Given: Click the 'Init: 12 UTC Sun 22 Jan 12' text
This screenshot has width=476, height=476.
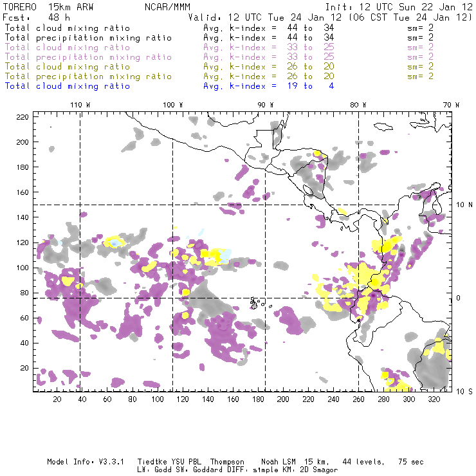Looking at the screenshot, I should point(399,7).
